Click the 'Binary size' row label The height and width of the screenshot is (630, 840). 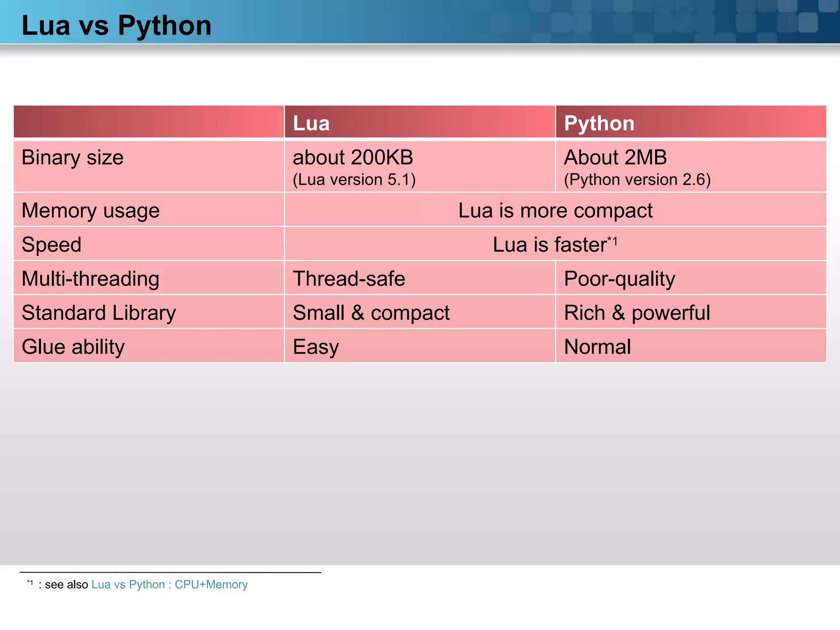click(x=73, y=158)
